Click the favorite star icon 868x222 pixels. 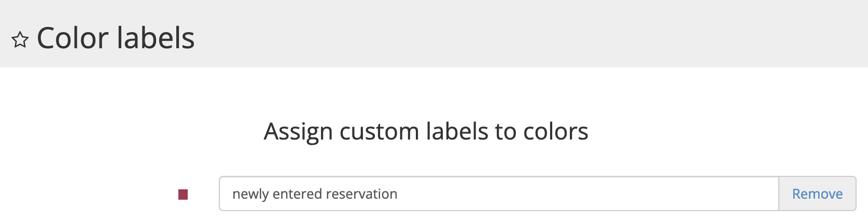(x=20, y=39)
